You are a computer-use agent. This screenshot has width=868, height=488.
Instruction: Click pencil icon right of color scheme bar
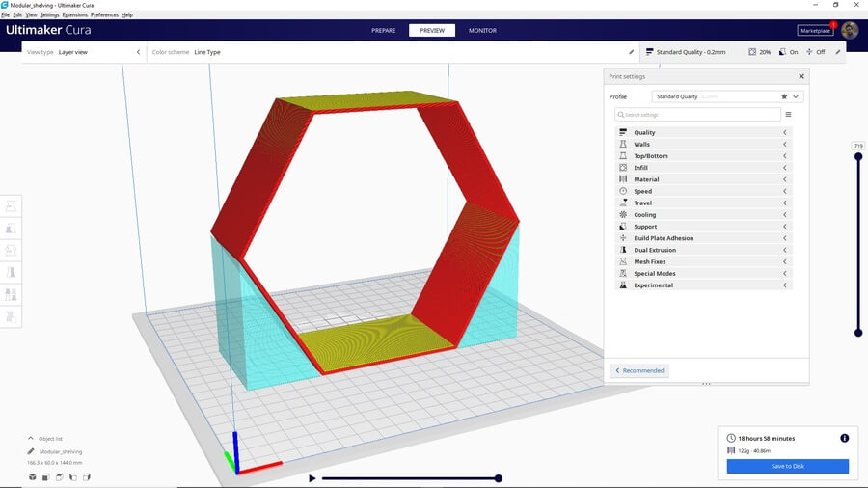[631, 52]
